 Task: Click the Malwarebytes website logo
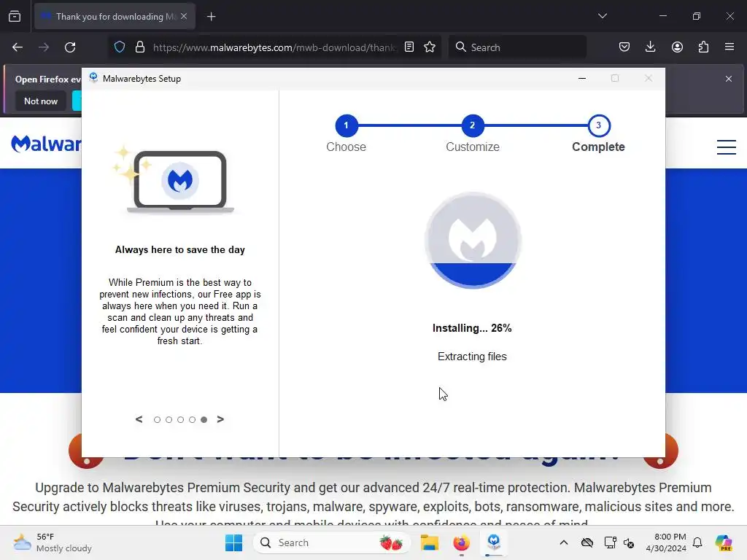[x=46, y=144]
